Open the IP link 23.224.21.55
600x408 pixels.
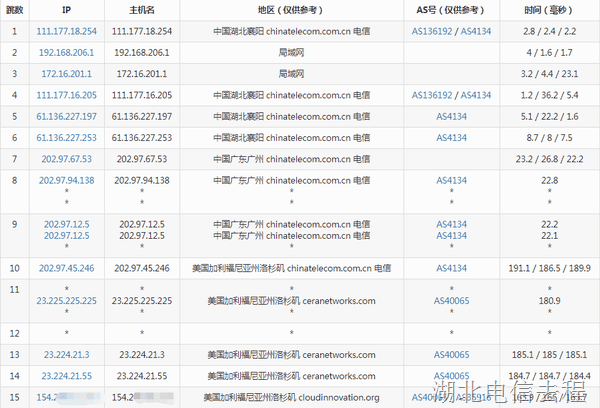67,376
